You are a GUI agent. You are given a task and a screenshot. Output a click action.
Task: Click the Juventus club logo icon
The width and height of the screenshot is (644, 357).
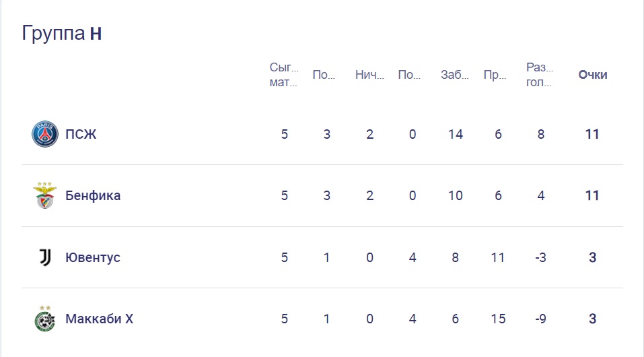(x=45, y=257)
